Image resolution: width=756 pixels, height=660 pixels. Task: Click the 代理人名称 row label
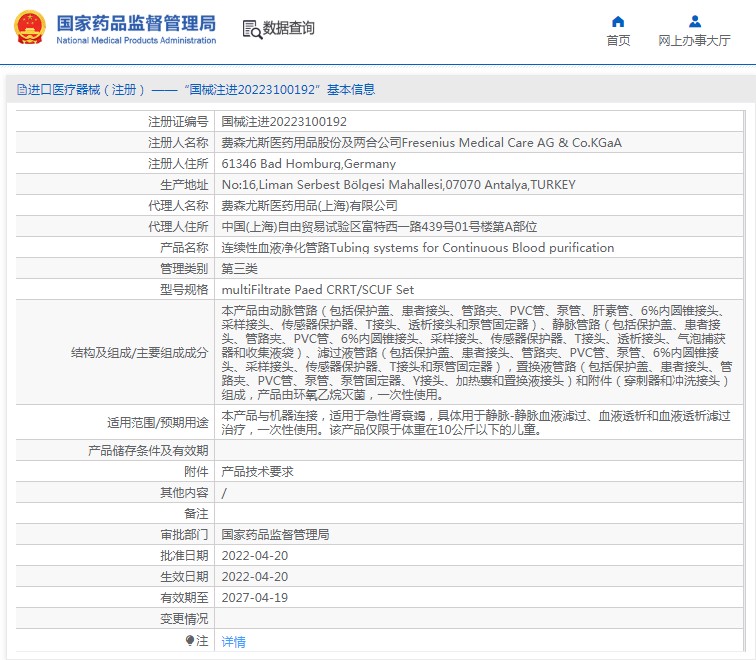[178, 206]
